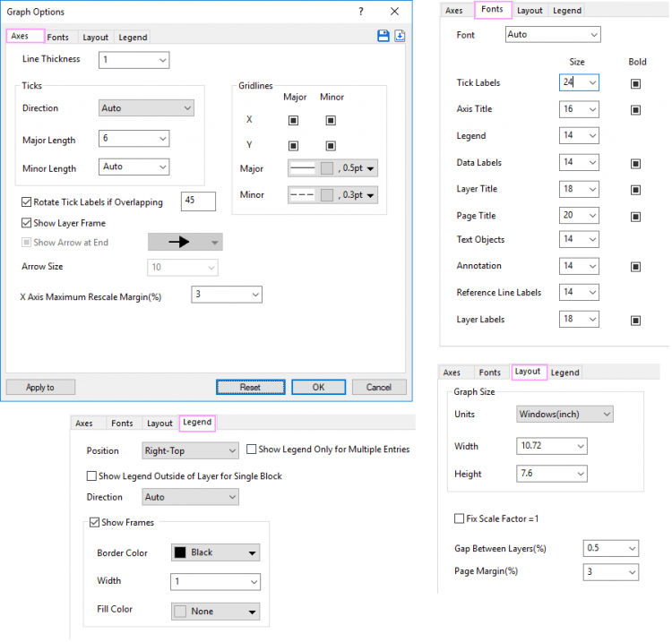The height and width of the screenshot is (642, 672).
Task: Toggle Bold for Data Labels
Action: click(x=635, y=164)
